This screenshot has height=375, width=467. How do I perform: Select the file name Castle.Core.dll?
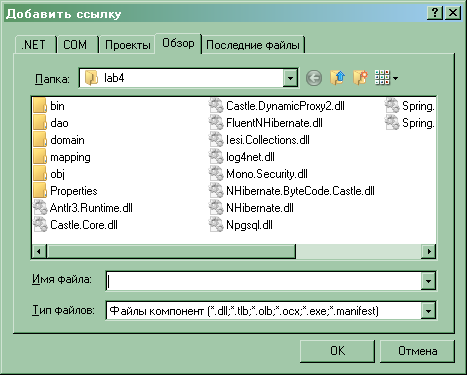click(84, 225)
